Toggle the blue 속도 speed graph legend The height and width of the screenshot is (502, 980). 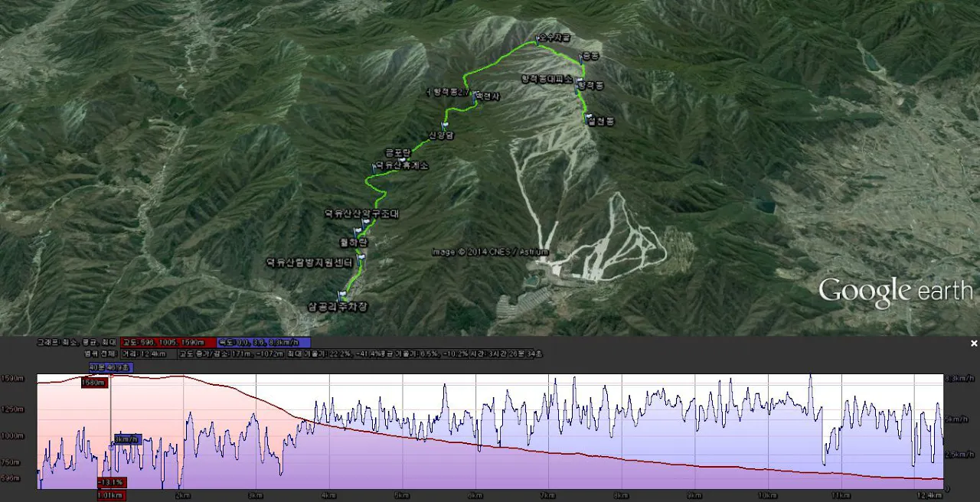[263, 343]
